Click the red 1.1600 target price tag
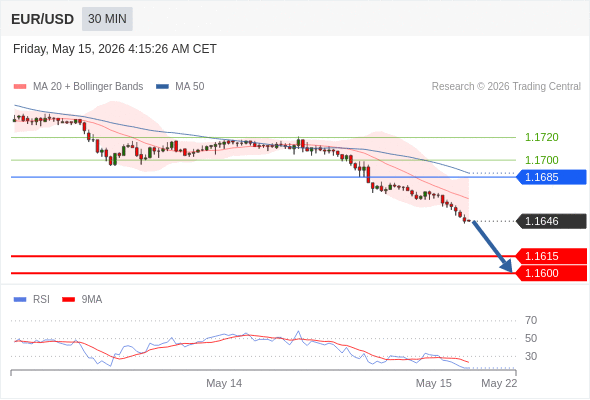This screenshot has width=590, height=400. tap(551, 273)
